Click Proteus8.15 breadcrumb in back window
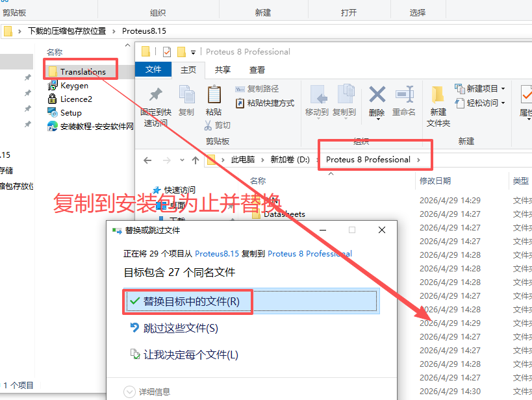532x400 pixels. pos(144,31)
